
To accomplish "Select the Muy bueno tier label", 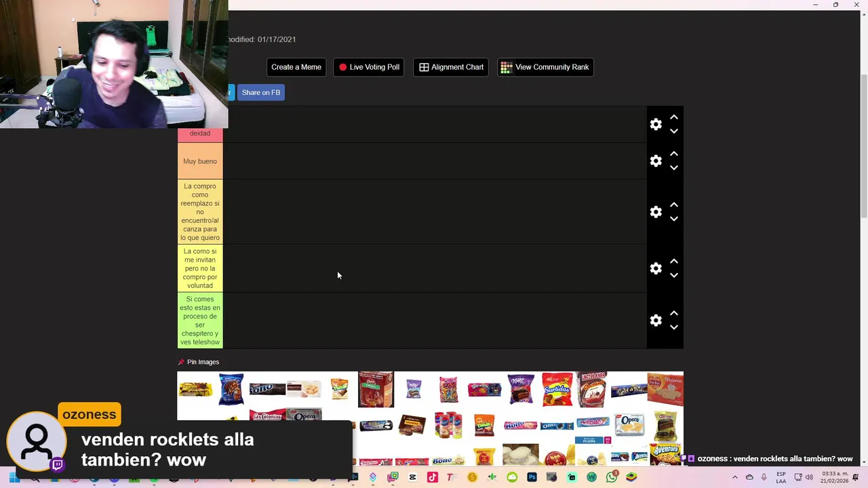I will [200, 161].
